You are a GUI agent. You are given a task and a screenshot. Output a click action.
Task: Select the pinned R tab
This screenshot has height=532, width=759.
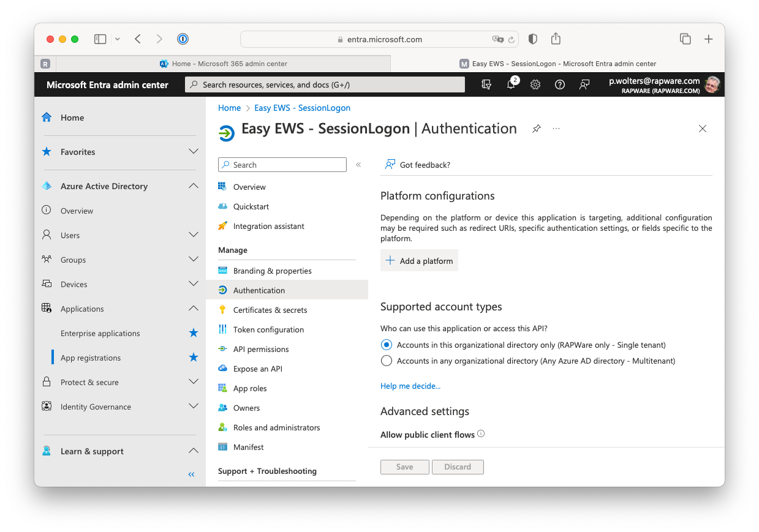[45, 64]
